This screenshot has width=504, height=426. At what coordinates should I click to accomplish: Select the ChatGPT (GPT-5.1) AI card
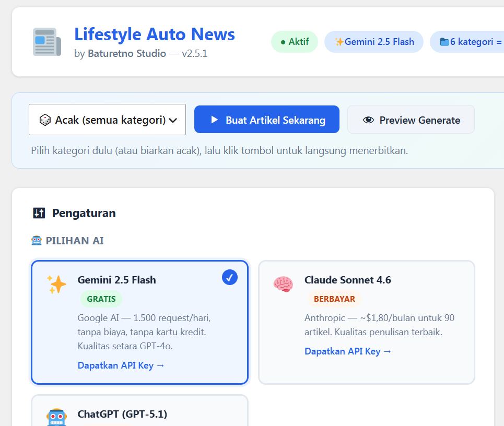[x=140, y=410]
